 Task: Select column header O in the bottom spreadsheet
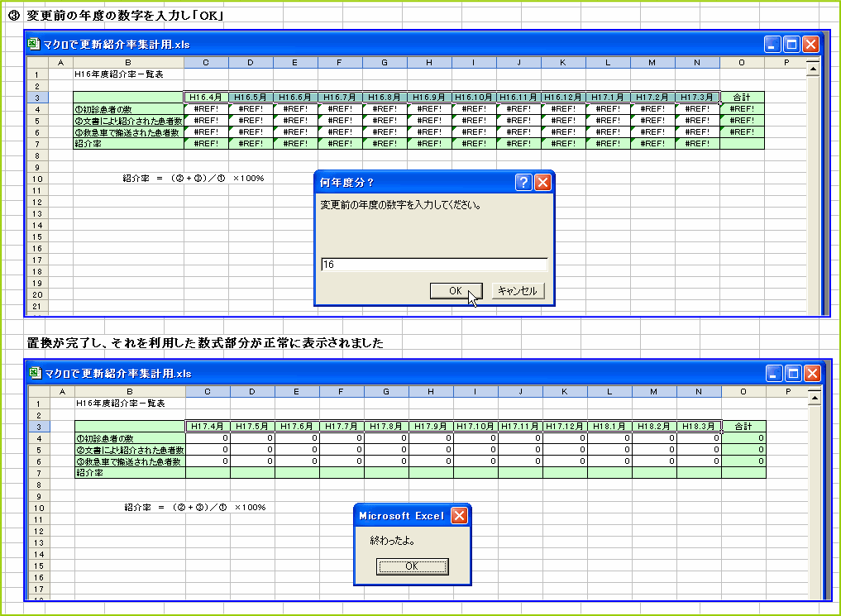coord(741,391)
